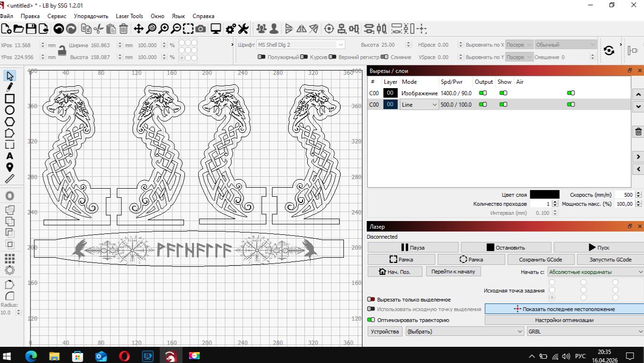The height and width of the screenshot is (363, 644).
Task: Toggle the aspect ratio lock icon
Action: tap(62, 51)
